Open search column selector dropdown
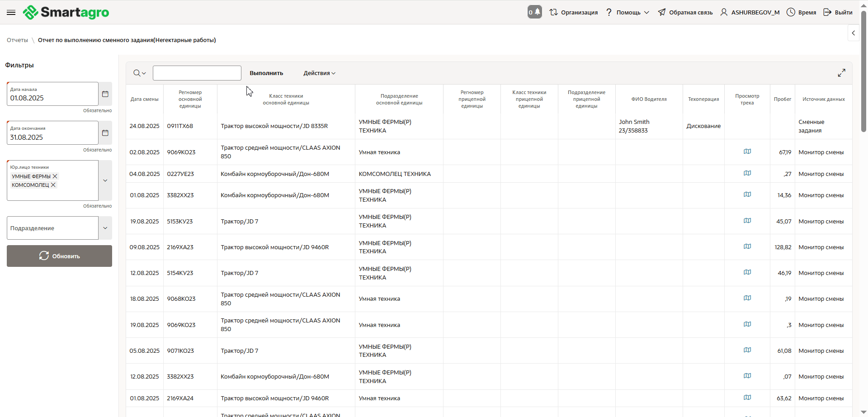This screenshot has width=868, height=417. [x=140, y=73]
